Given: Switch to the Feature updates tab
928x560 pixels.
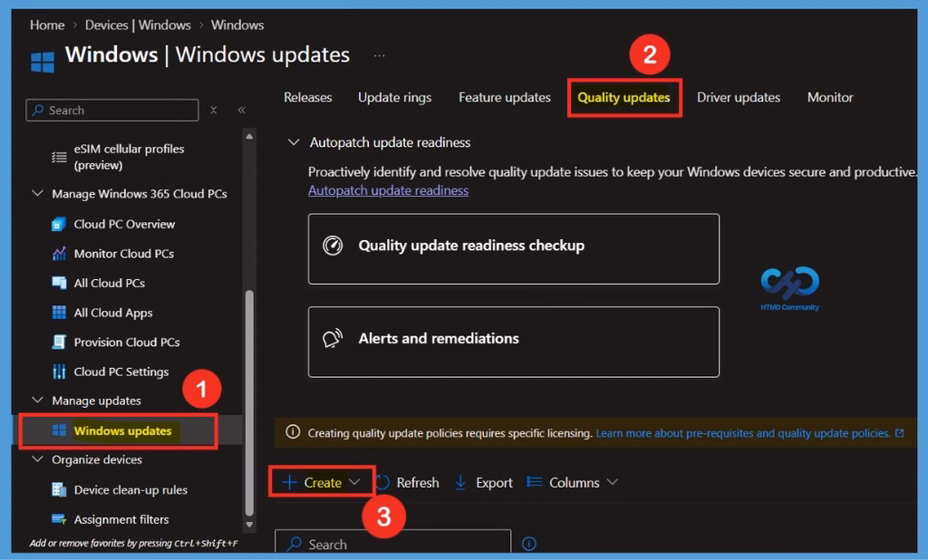Looking at the screenshot, I should [x=505, y=98].
